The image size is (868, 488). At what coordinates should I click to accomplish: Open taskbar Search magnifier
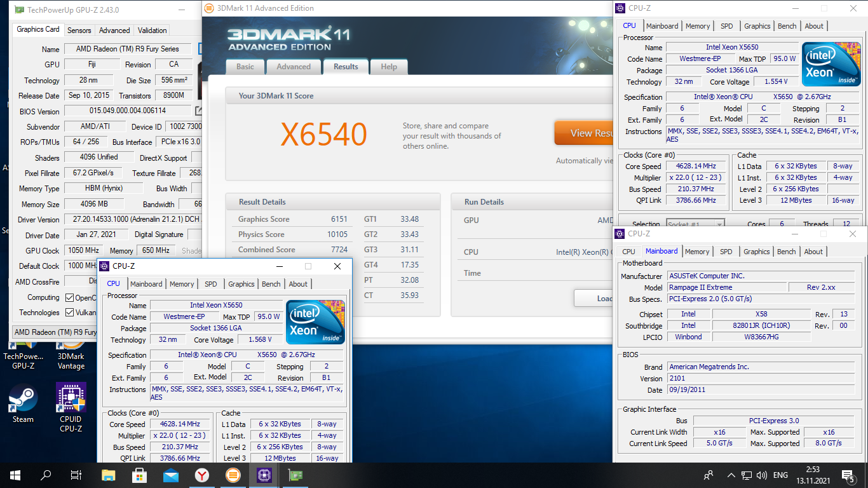[x=46, y=475]
